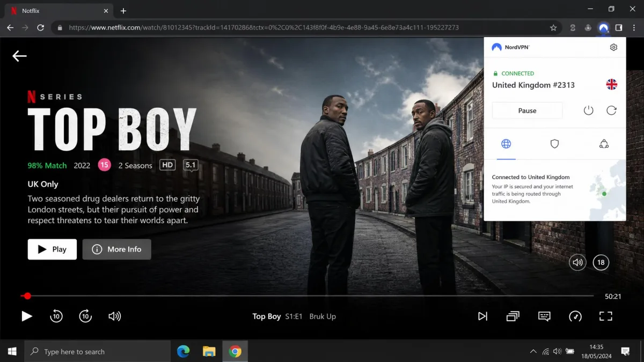Open the Windows Start menu
The height and width of the screenshot is (362, 644).
point(12,351)
